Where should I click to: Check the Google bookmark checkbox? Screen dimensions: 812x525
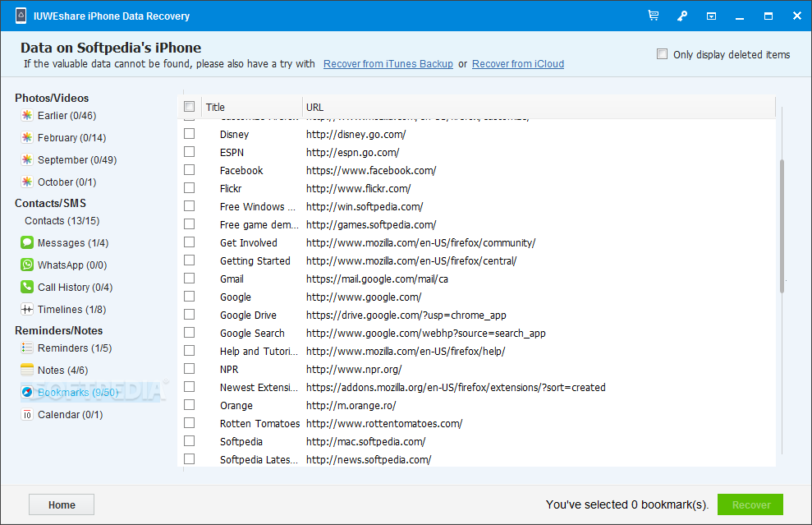pos(190,297)
